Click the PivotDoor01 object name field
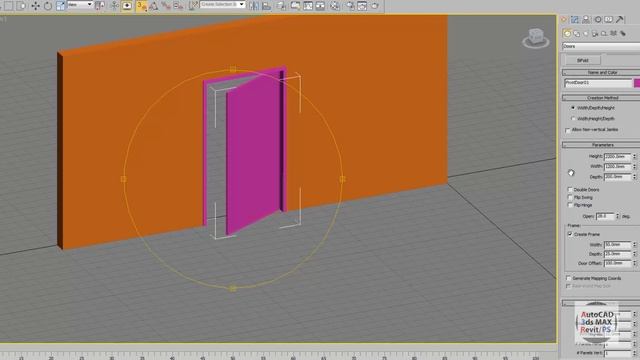640x360 pixels. [x=598, y=83]
